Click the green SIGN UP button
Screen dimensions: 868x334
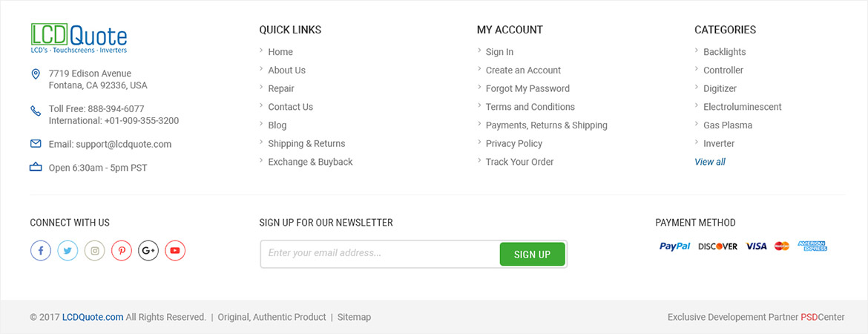coord(532,255)
